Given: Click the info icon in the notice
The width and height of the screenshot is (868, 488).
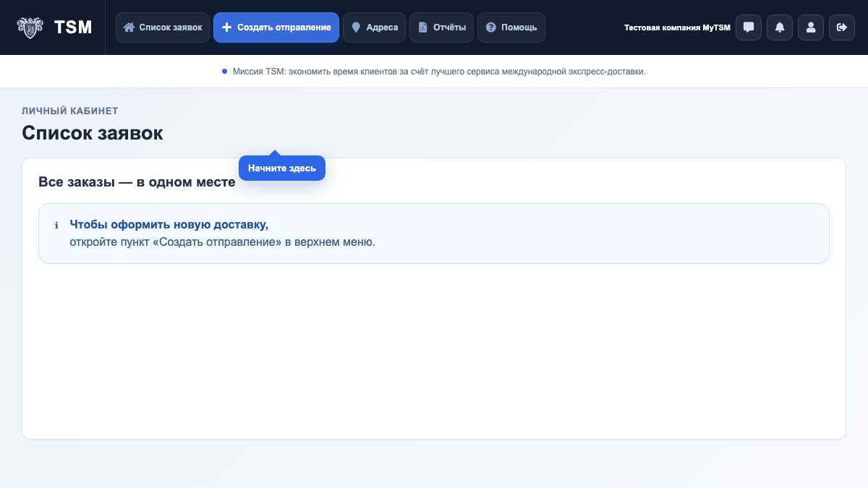Looking at the screenshot, I should [56, 225].
